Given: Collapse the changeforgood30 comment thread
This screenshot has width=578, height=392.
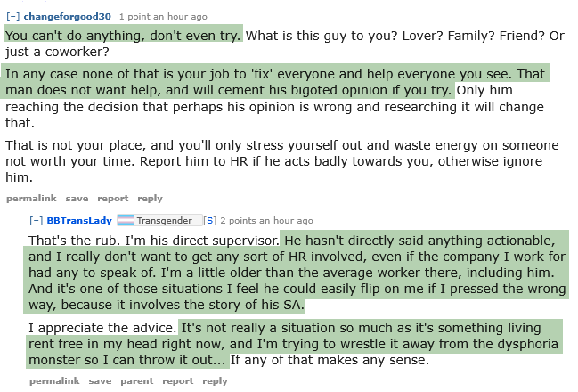Looking at the screenshot, I should click(13, 17).
